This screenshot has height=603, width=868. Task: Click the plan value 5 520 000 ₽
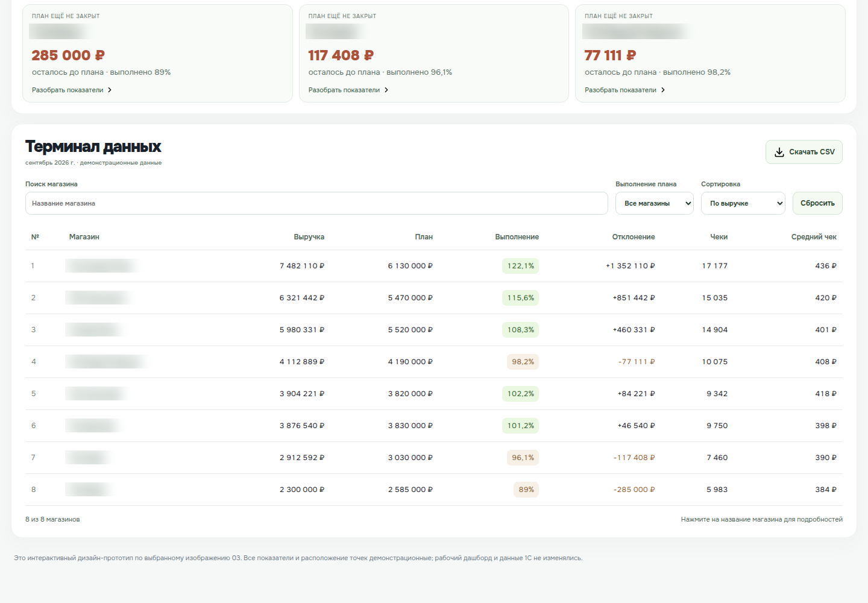pos(410,330)
